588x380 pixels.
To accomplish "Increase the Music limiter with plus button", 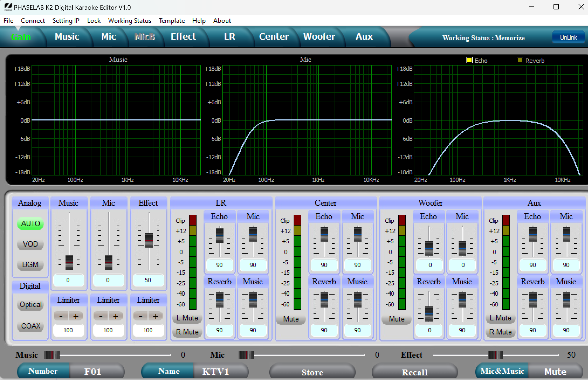I will pos(76,316).
